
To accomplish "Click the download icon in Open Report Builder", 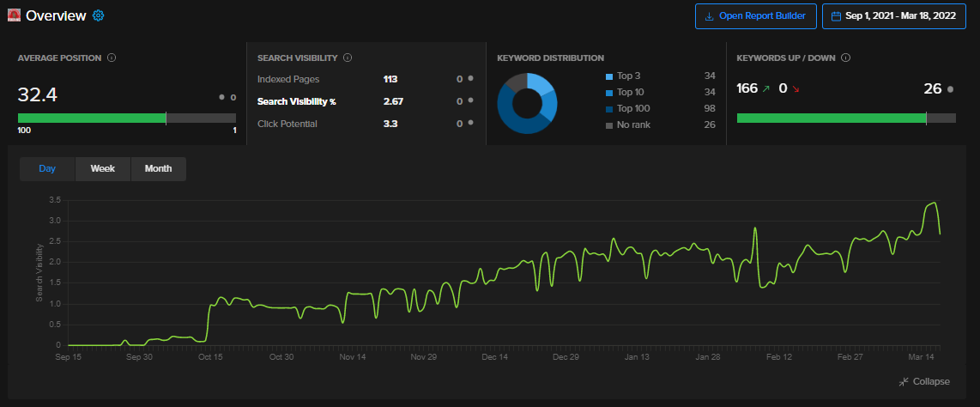I will 710,16.
